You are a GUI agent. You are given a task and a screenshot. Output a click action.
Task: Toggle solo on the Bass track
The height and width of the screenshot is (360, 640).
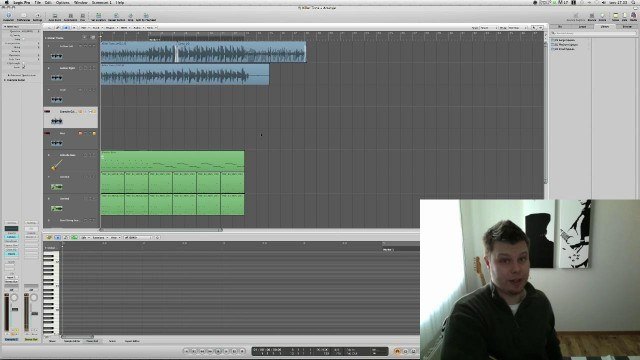point(94,133)
